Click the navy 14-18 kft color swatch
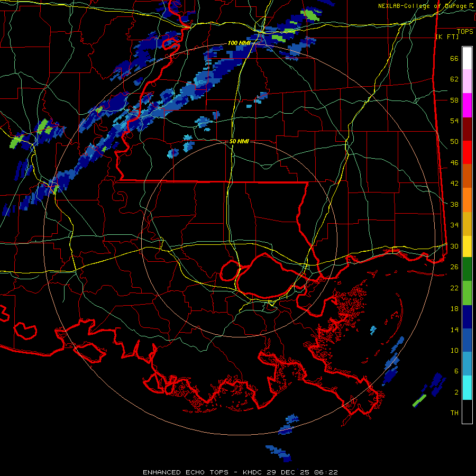The width and height of the screenshot is (476, 476). (467, 317)
